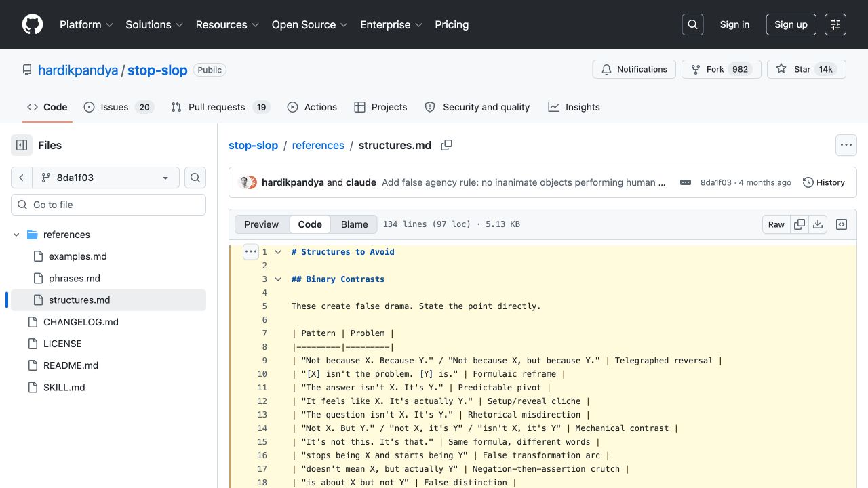Screen dimensions: 868x488
Task: Open the Raw file button
Action: point(776,224)
